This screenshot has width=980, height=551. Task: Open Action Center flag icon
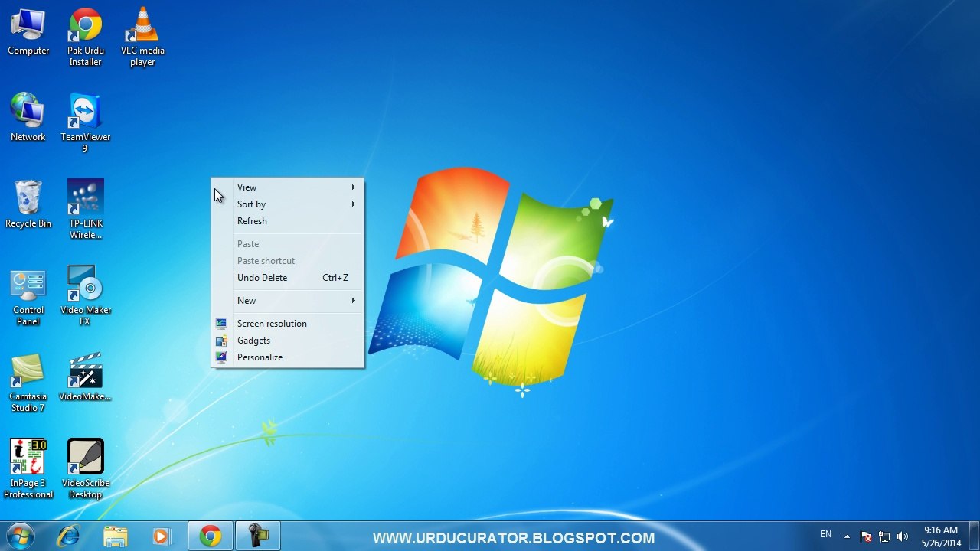click(x=866, y=536)
